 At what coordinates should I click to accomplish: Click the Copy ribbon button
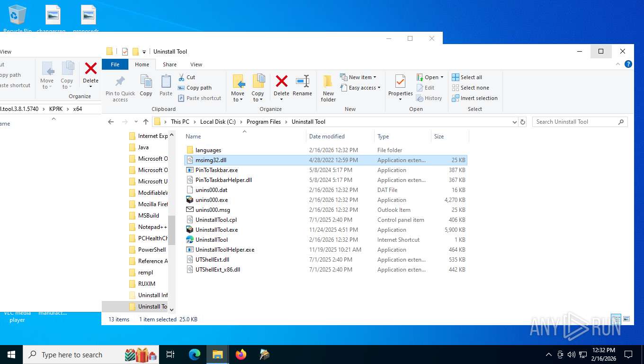(146, 86)
